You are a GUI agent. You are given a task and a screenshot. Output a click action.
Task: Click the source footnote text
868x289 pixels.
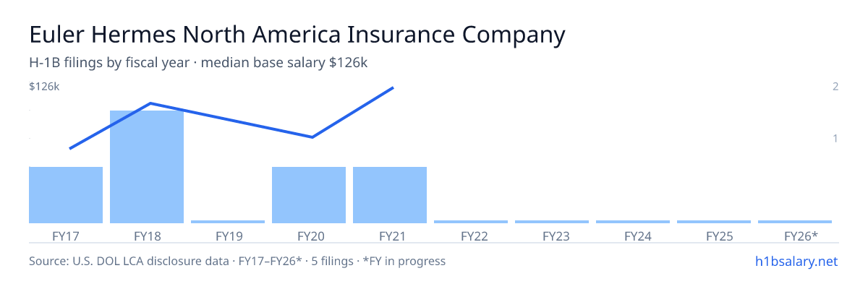237,261
